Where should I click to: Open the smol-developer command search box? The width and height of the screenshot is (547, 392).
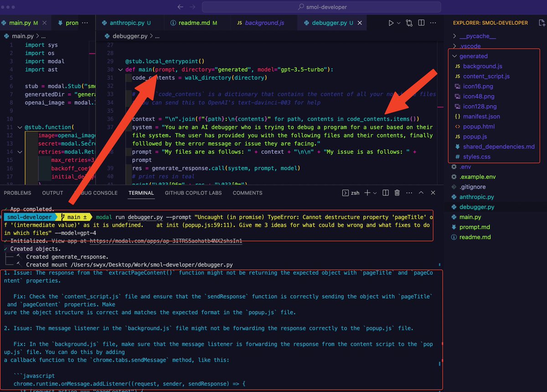tap(321, 7)
